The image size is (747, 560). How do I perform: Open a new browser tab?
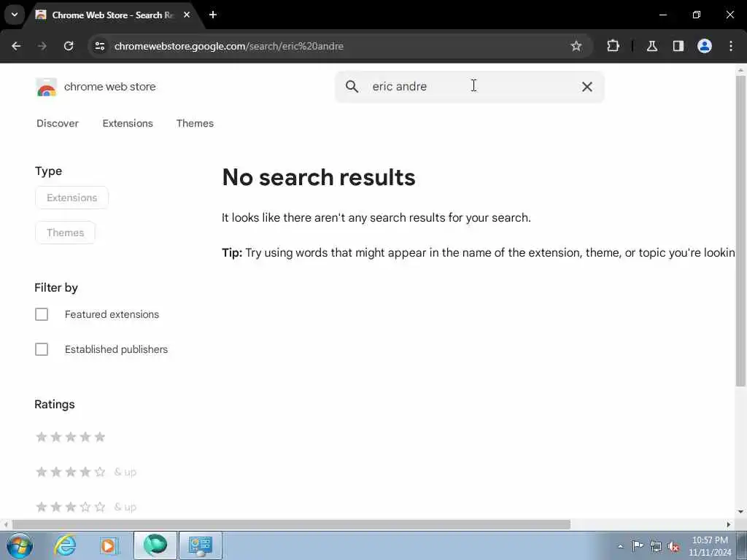(213, 15)
